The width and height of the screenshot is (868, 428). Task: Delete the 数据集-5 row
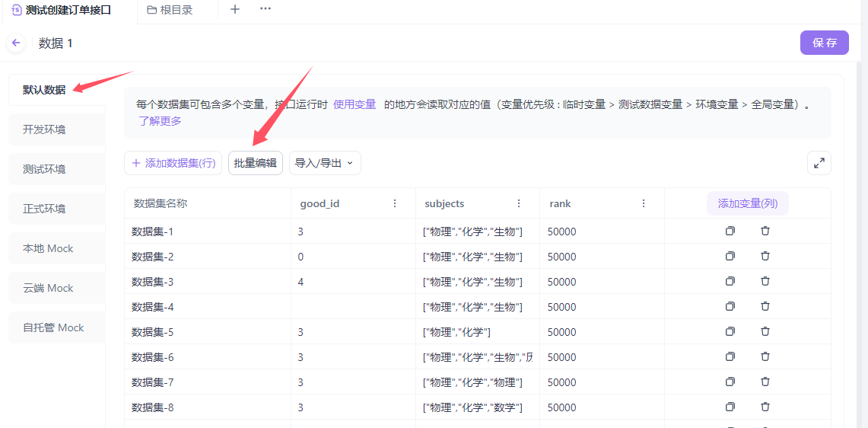pyautogui.click(x=765, y=332)
